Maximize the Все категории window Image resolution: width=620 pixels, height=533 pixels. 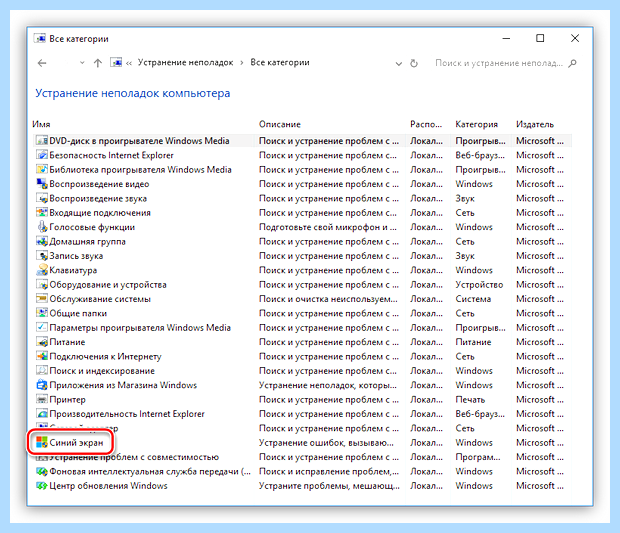540,38
